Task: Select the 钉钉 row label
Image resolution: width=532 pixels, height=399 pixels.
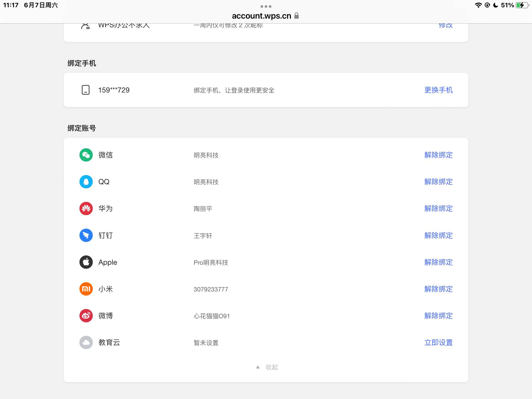Action: (105, 235)
